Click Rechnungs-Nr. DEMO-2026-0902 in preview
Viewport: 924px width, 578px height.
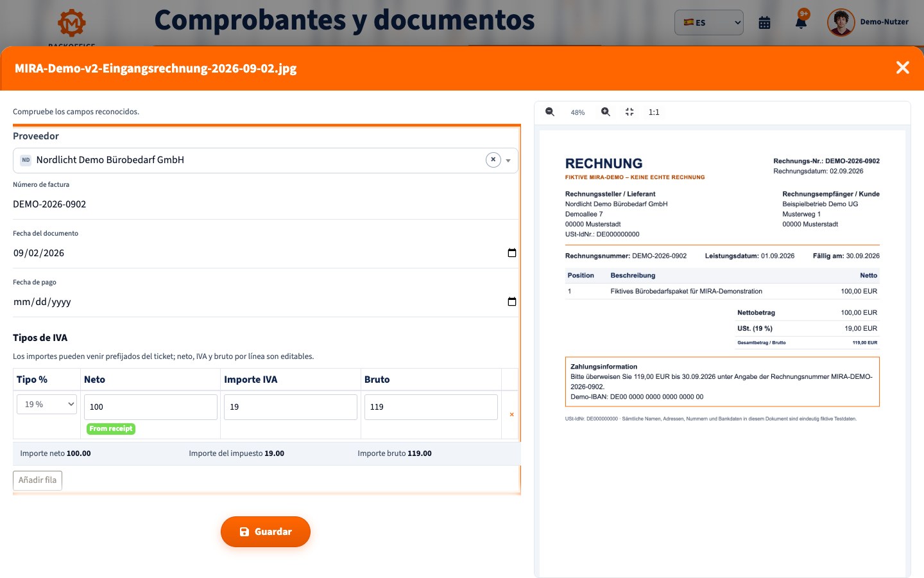[x=826, y=161]
